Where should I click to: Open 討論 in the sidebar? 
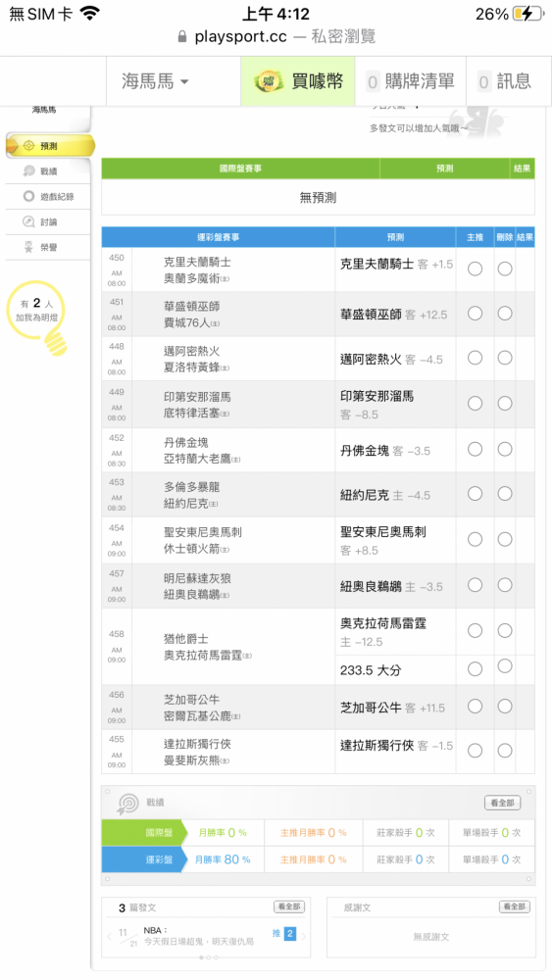(x=49, y=221)
